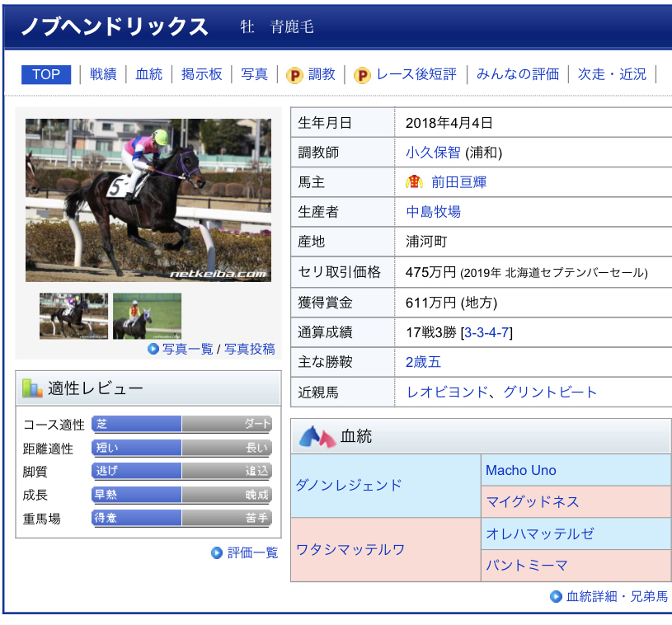The width and height of the screenshot is (672, 625).
Task: Open 血統詳細・兄弟馬 link
Action: pos(617,596)
